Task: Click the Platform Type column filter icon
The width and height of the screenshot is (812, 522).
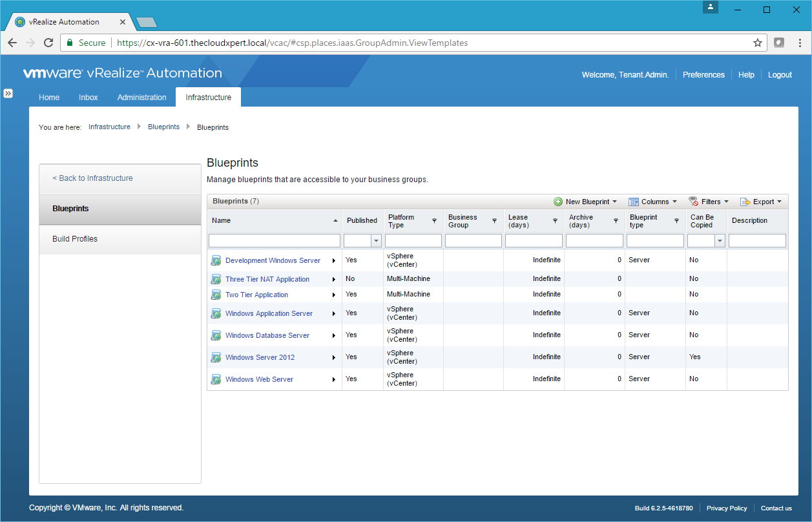Action: [x=434, y=221]
